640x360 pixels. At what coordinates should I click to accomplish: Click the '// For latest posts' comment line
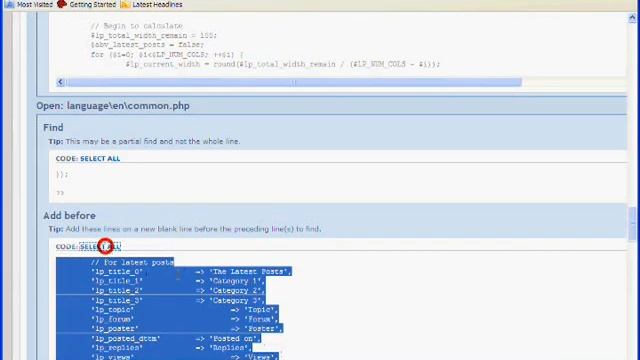pos(133,262)
